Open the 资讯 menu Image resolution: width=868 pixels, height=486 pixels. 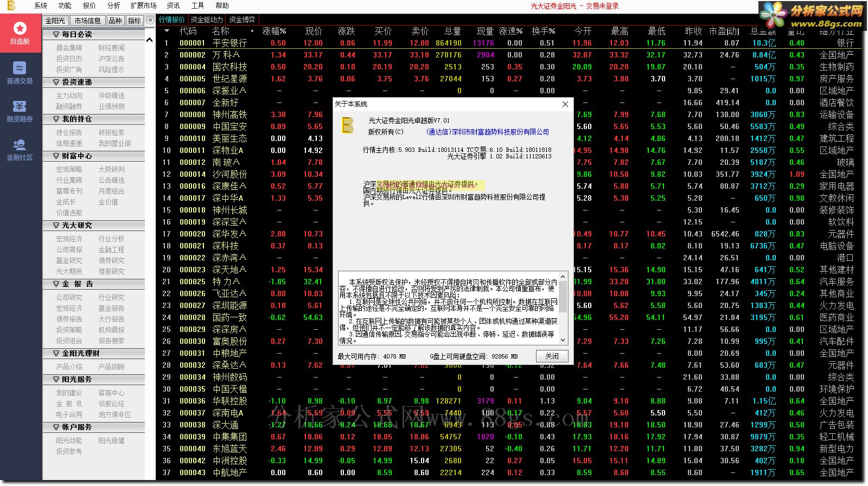coord(174,5)
